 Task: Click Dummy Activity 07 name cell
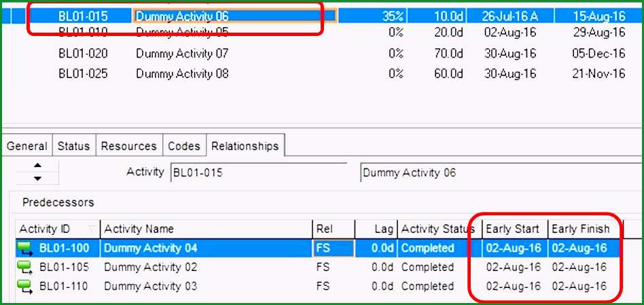coord(182,54)
